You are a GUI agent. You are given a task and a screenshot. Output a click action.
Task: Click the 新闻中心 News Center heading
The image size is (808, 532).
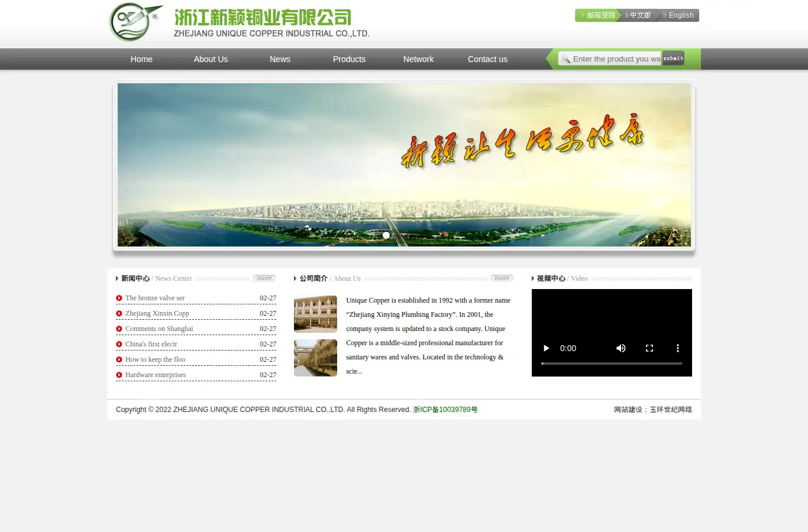click(x=157, y=278)
